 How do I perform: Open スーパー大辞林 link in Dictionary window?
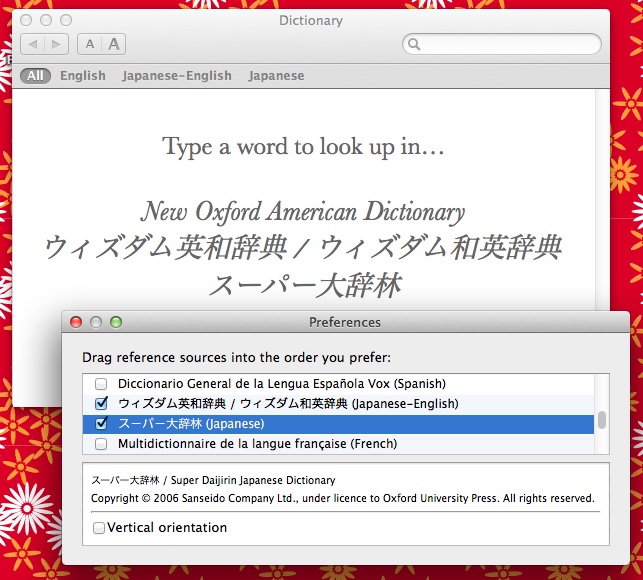pyautogui.click(x=305, y=285)
